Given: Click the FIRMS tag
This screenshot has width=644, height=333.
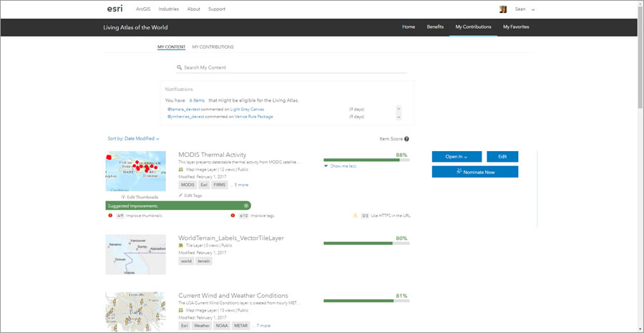Looking at the screenshot, I should point(220,185).
